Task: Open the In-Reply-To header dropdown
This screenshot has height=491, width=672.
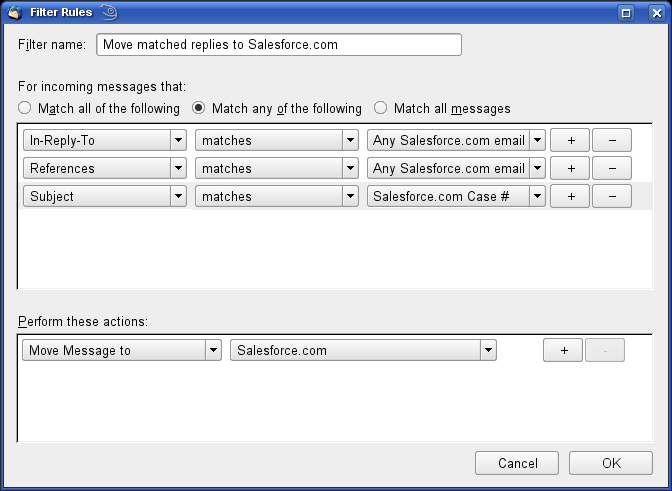Action: [105, 140]
